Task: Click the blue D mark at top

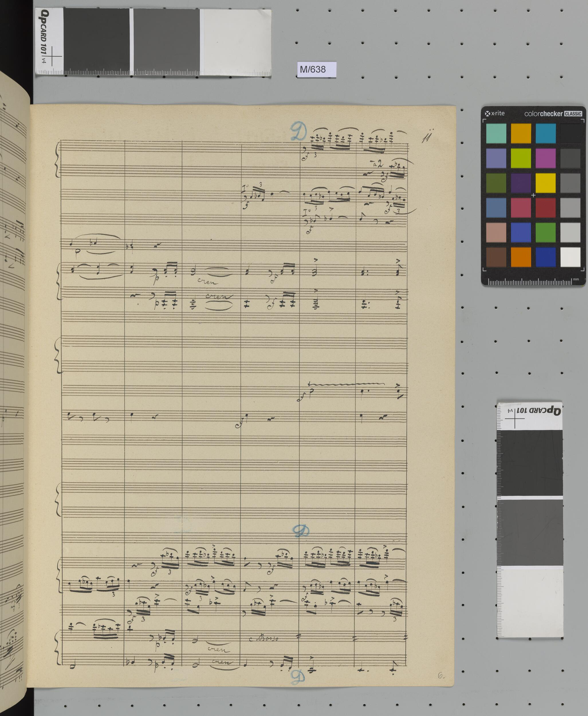Action: (298, 132)
